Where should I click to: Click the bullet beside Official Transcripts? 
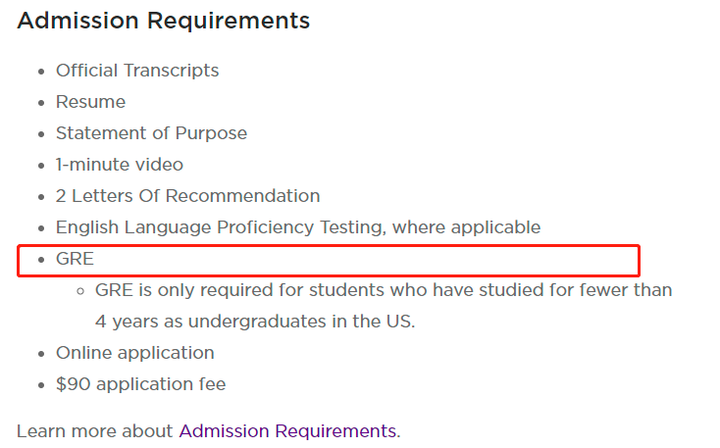click(x=42, y=72)
